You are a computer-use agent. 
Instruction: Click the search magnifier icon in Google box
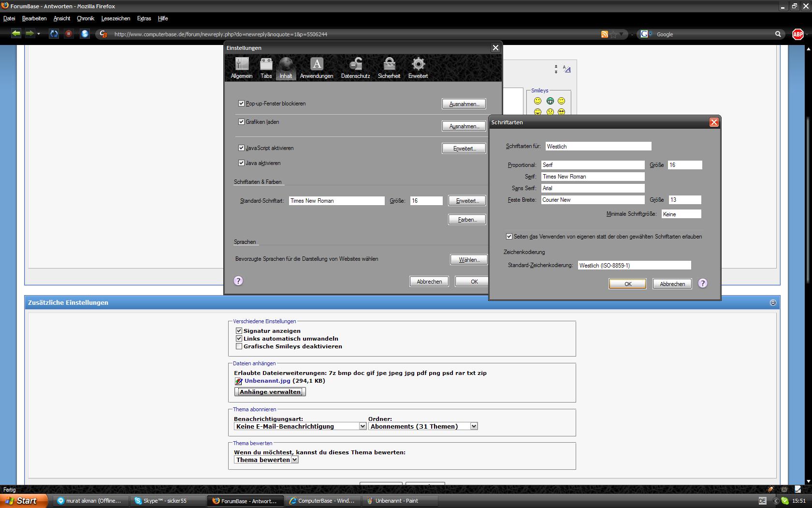[778, 34]
